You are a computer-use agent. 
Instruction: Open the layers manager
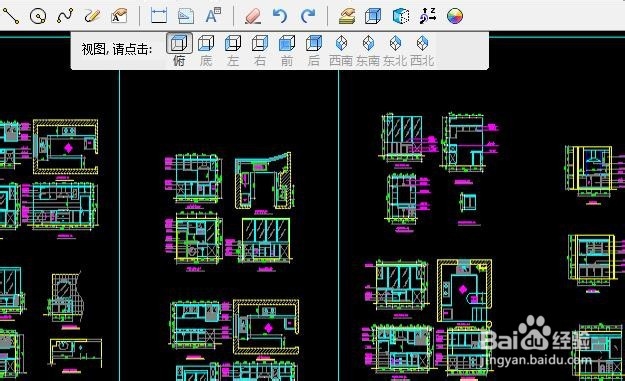point(347,16)
